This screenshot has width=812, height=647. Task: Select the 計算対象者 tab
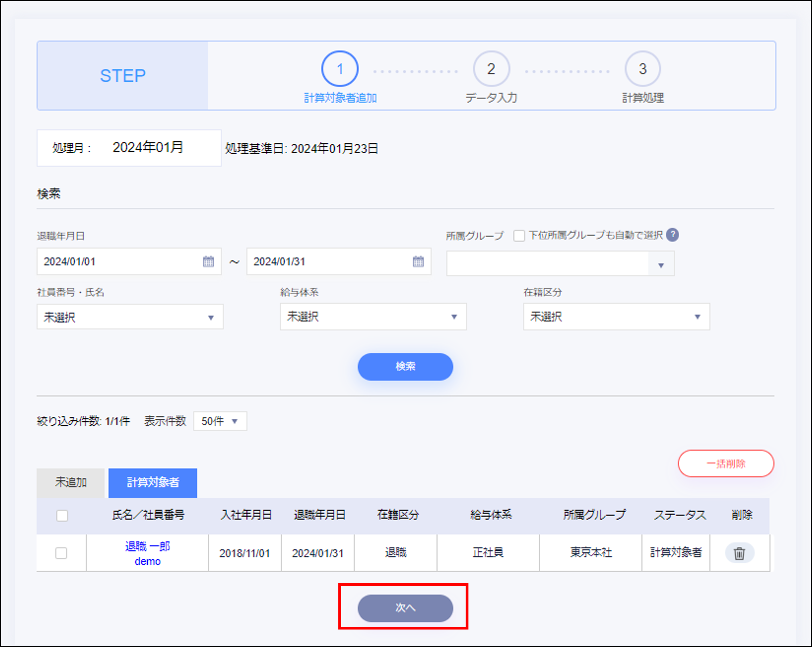pyautogui.click(x=152, y=482)
